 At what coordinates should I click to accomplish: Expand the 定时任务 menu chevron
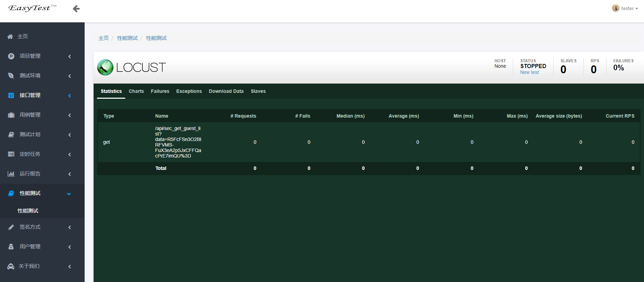(69, 154)
